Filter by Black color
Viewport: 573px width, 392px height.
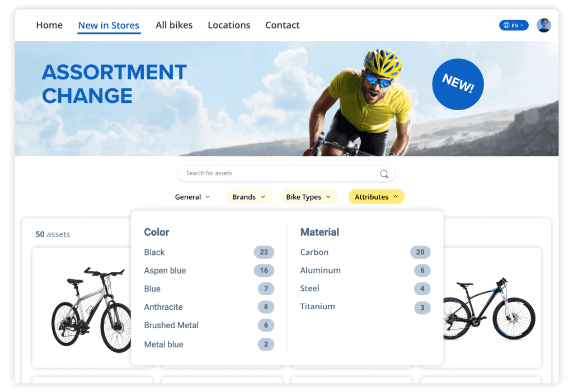154,252
